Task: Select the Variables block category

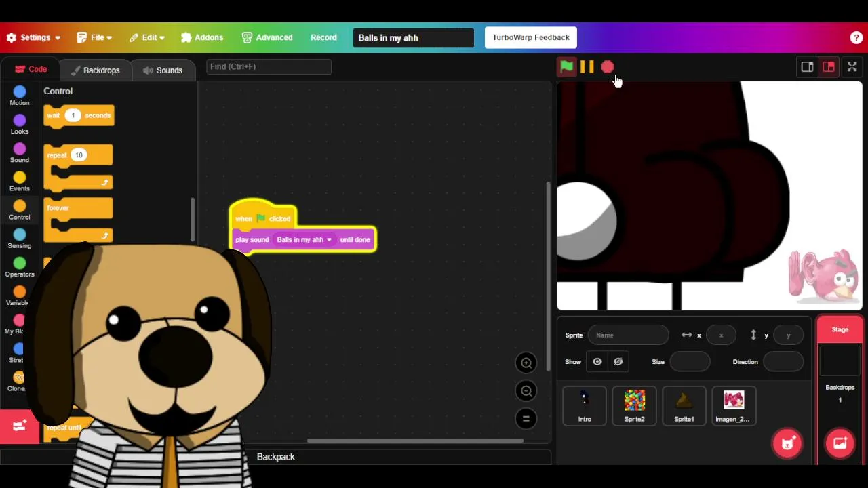Action: [20, 296]
